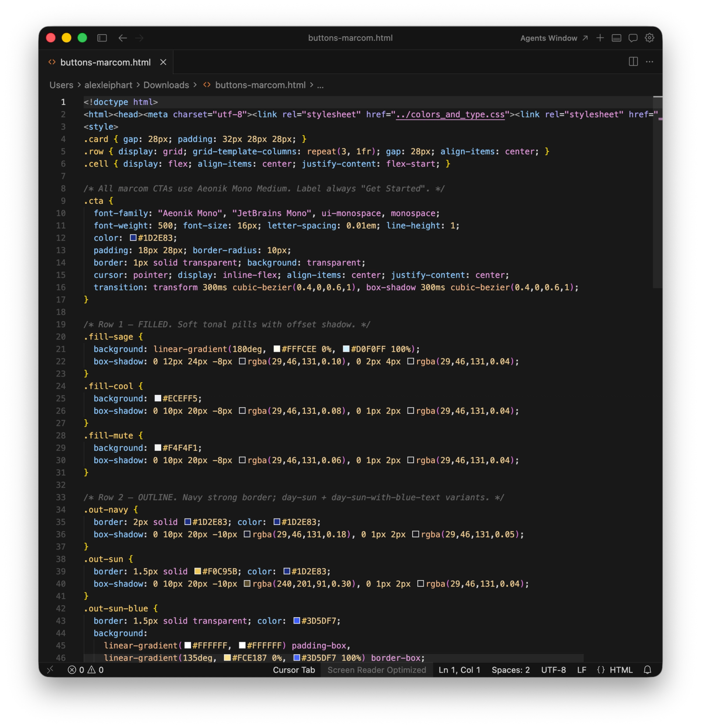
Task: Open settings gear in title bar
Action: [x=649, y=38]
